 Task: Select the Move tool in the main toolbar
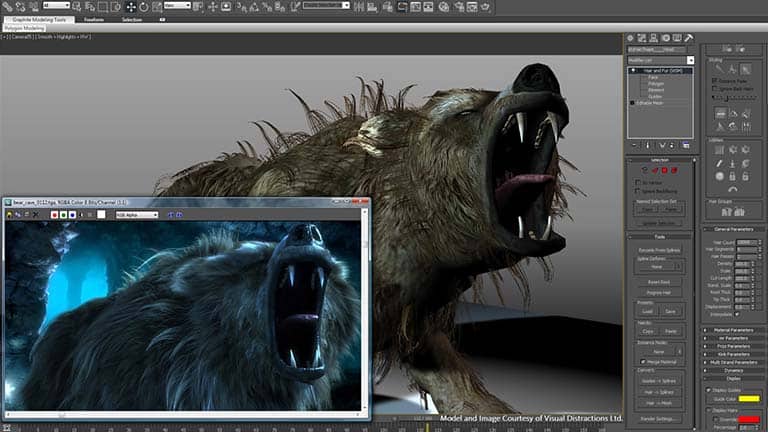(x=131, y=7)
